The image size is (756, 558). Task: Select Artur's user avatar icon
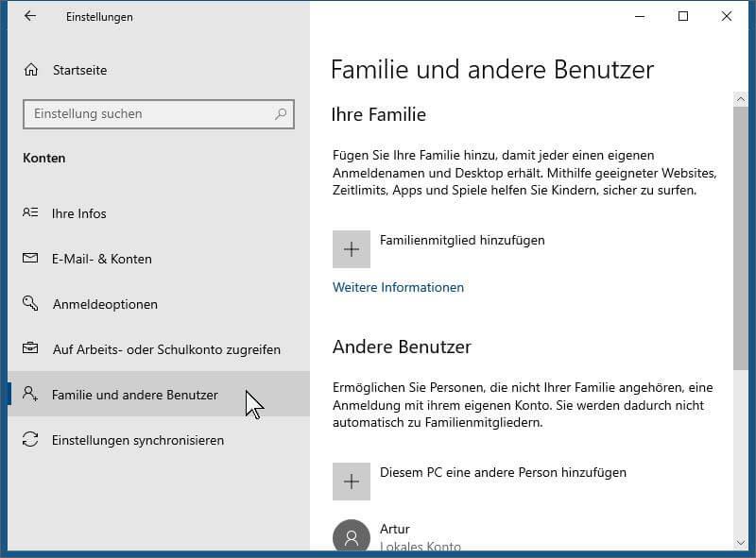point(352,536)
